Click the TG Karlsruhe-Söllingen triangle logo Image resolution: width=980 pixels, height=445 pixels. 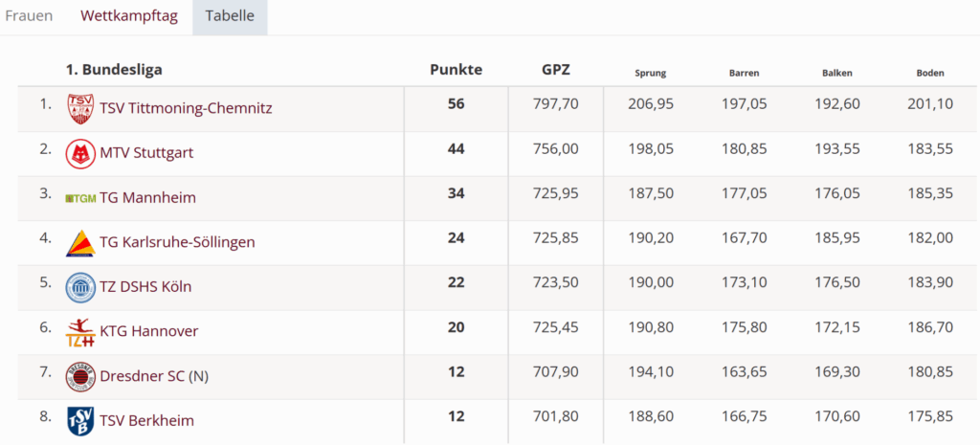point(80,243)
